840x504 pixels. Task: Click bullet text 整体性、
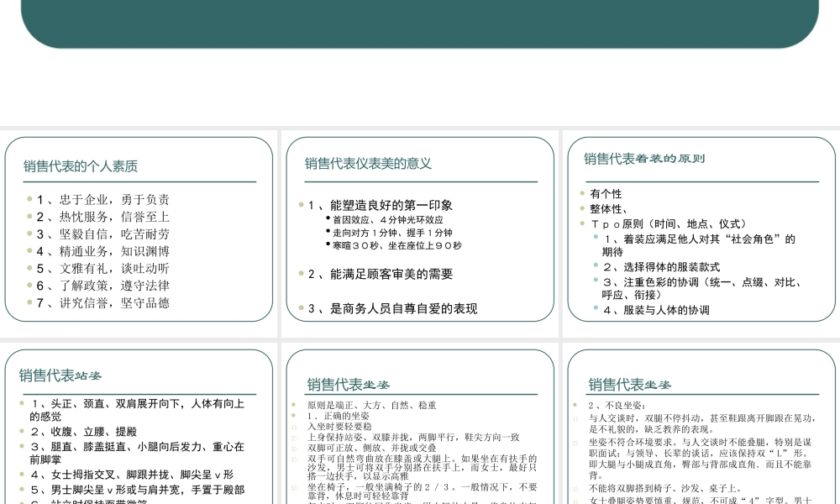click(x=608, y=209)
